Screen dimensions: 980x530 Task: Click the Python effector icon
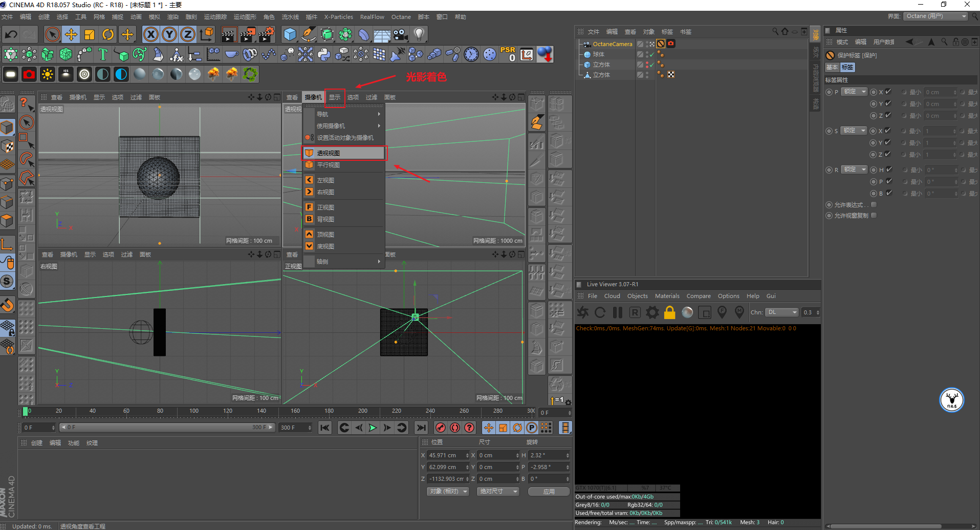(324, 54)
